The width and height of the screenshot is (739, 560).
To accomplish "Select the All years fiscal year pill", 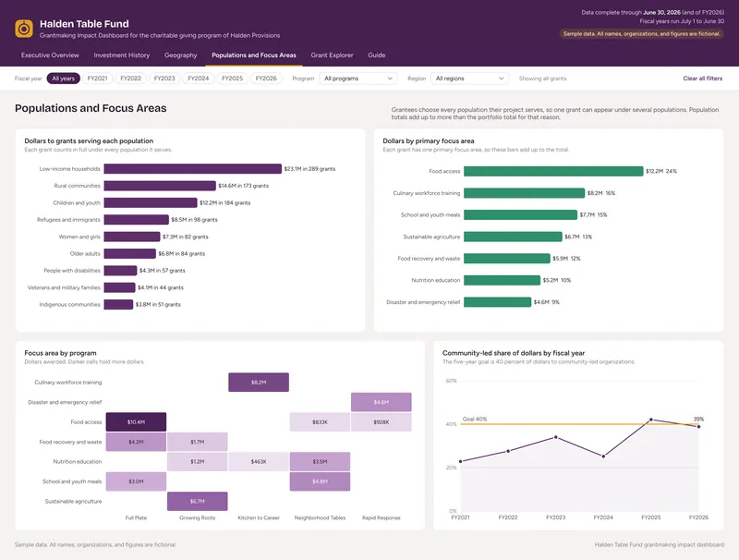I will tap(63, 79).
